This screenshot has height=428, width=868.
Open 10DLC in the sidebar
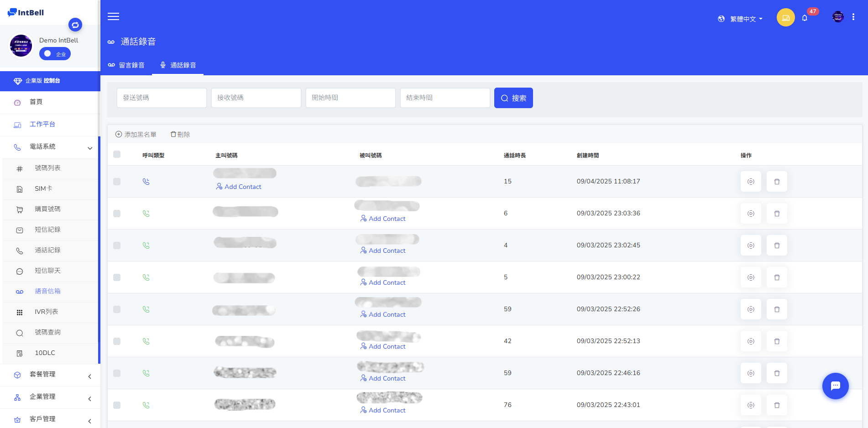(50, 353)
